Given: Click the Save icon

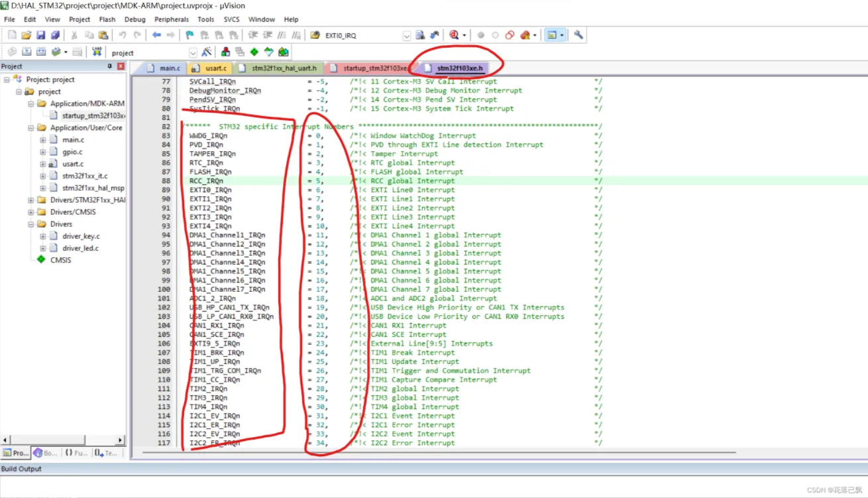Looking at the screenshot, I should point(41,34).
